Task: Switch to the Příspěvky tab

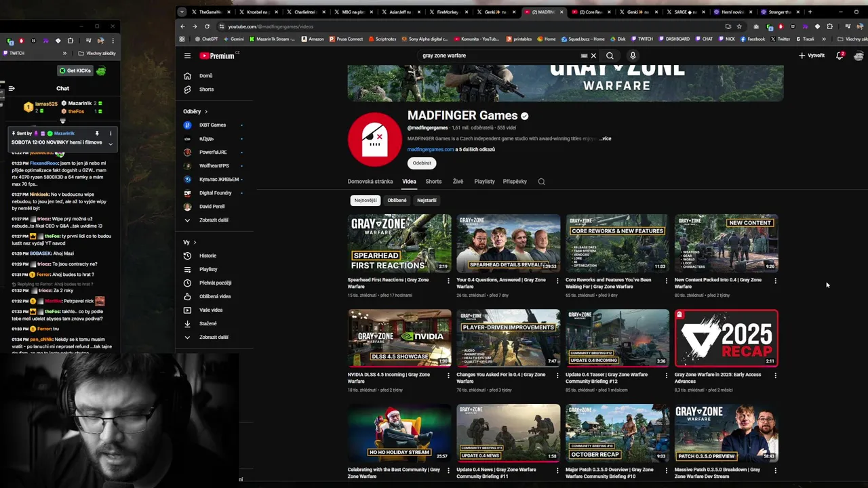Action: (x=515, y=182)
